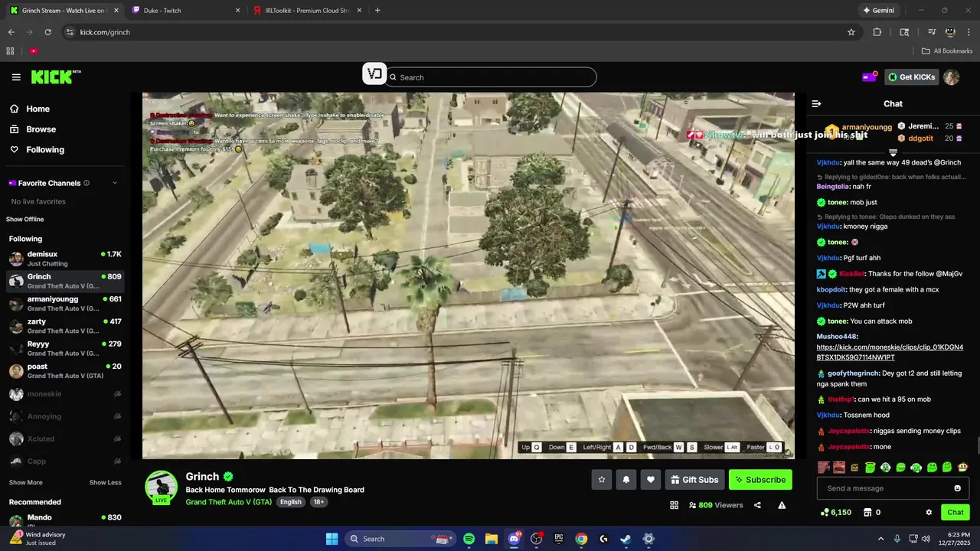The image size is (980, 551).
Task: Click the Gift Subs button
Action: click(694, 480)
